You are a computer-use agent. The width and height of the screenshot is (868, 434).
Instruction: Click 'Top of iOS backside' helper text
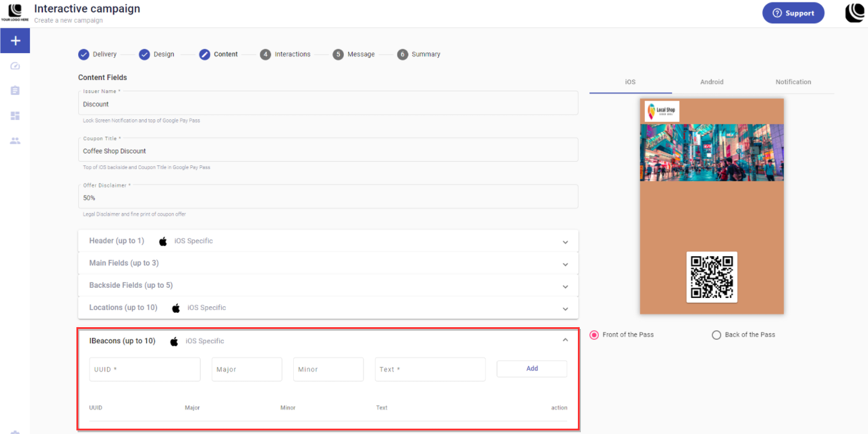point(146,167)
